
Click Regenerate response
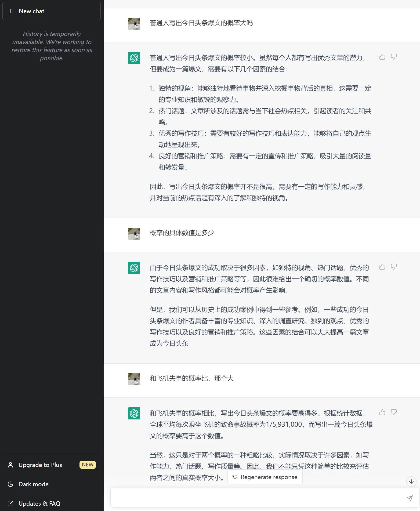coord(265,477)
